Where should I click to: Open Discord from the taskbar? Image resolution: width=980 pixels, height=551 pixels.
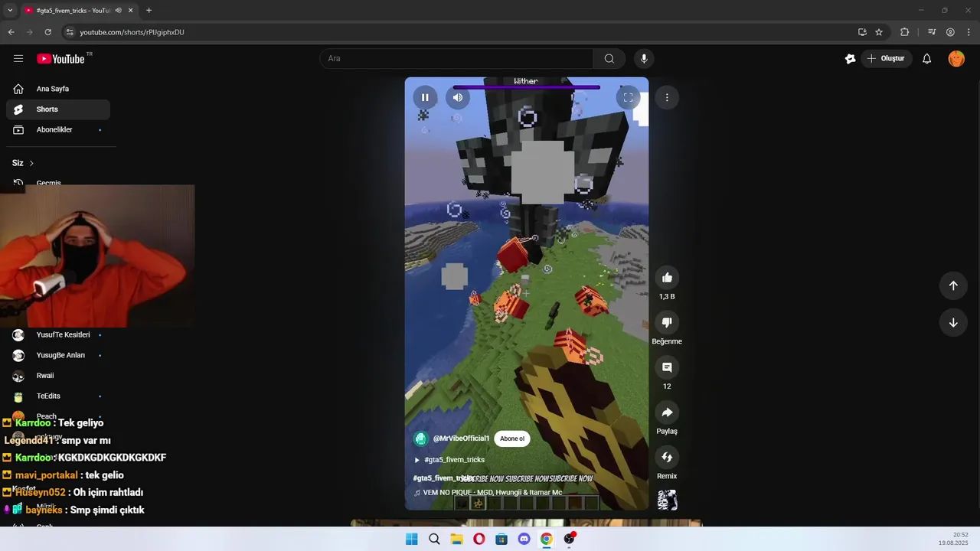(524, 539)
